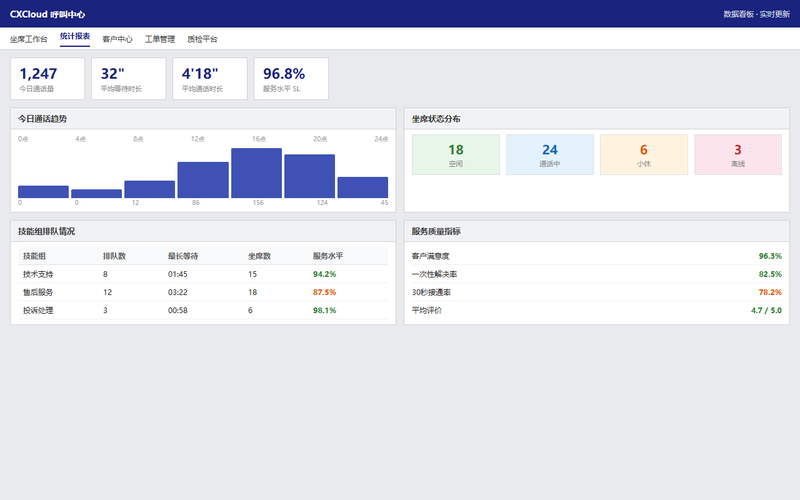800x500 pixels.
Task: Select the 售后服务 row name
Action: [x=38, y=292]
